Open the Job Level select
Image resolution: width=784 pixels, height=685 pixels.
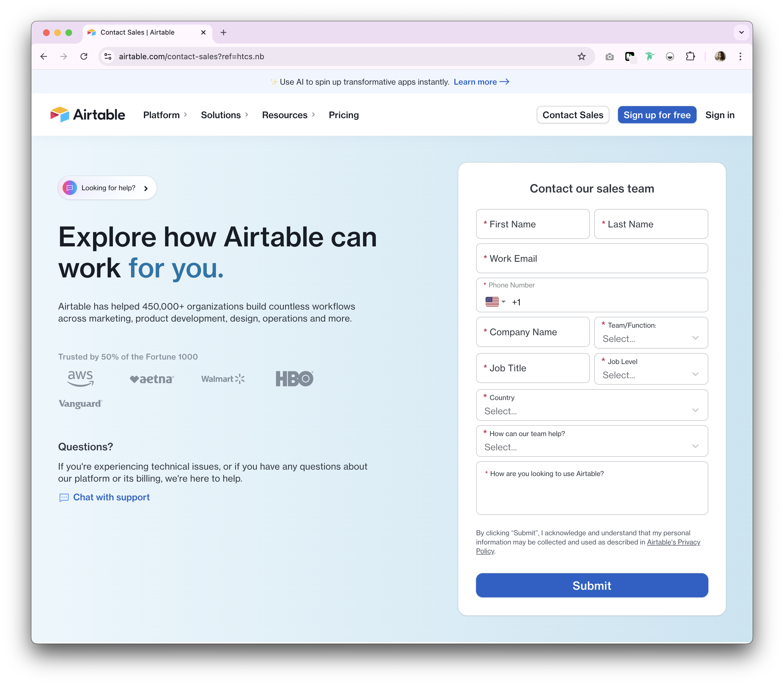[x=651, y=375]
